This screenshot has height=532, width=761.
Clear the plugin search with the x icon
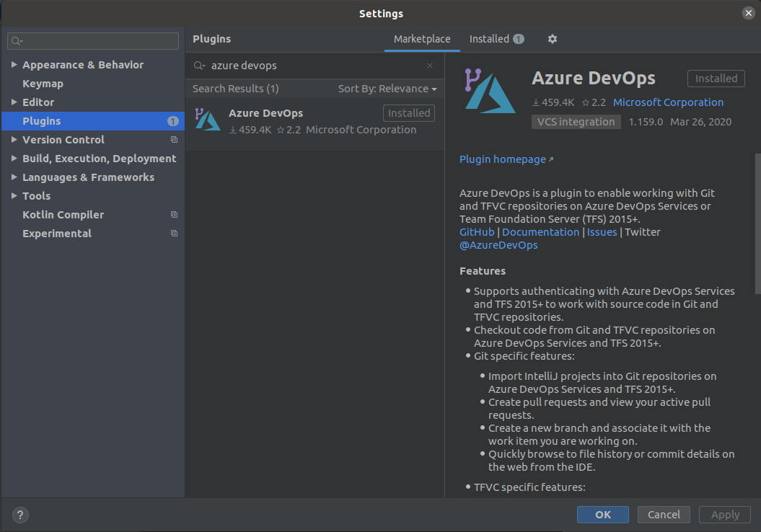click(429, 66)
